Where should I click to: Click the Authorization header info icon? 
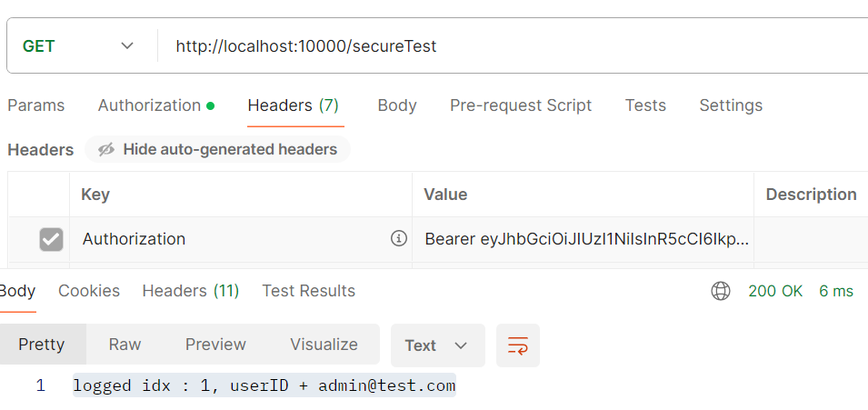click(399, 238)
